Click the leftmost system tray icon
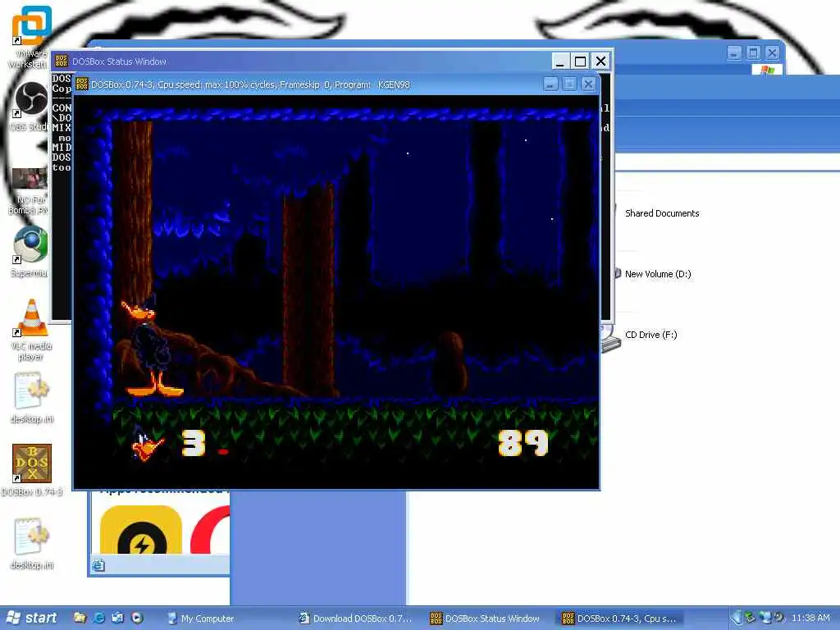Image resolution: width=840 pixels, height=630 pixels. point(737,619)
